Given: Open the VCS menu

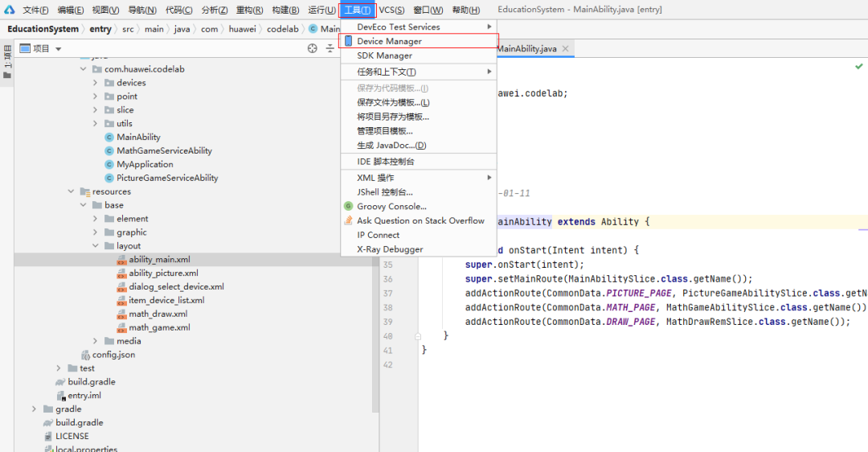Looking at the screenshot, I should click(391, 10).
